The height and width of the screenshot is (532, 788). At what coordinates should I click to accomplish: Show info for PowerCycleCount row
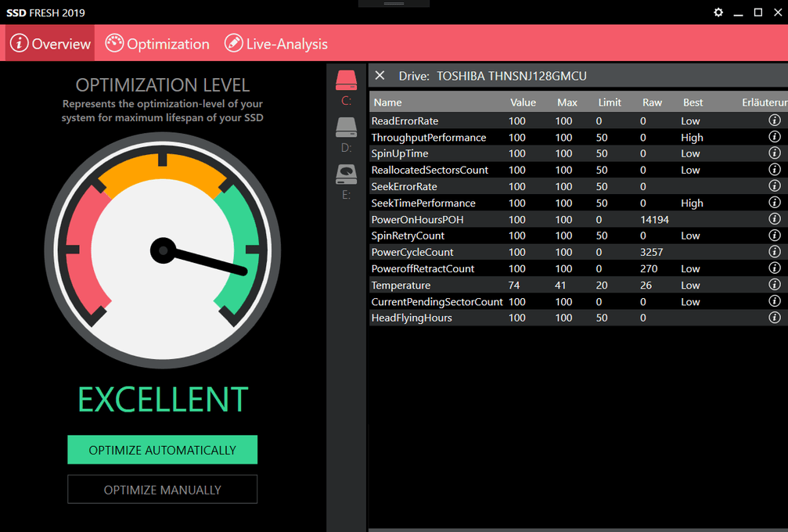(x=775, y=252)
